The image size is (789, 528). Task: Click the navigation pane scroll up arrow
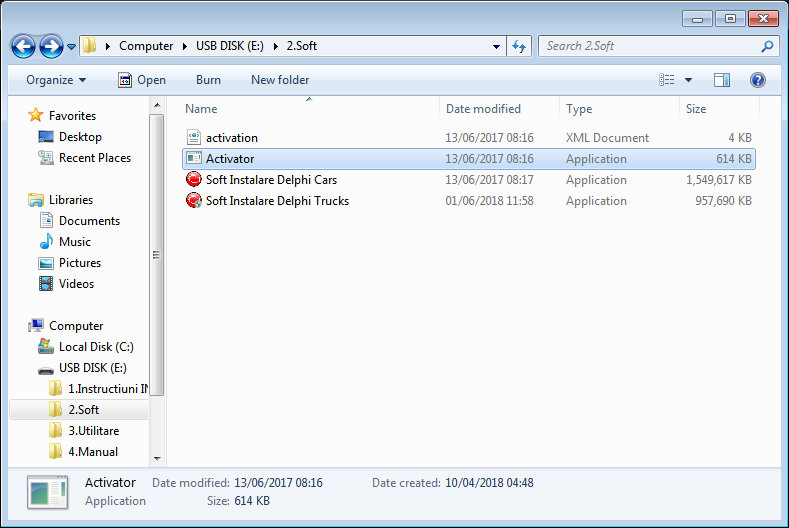pyautogui.click(x=157, y=105)
